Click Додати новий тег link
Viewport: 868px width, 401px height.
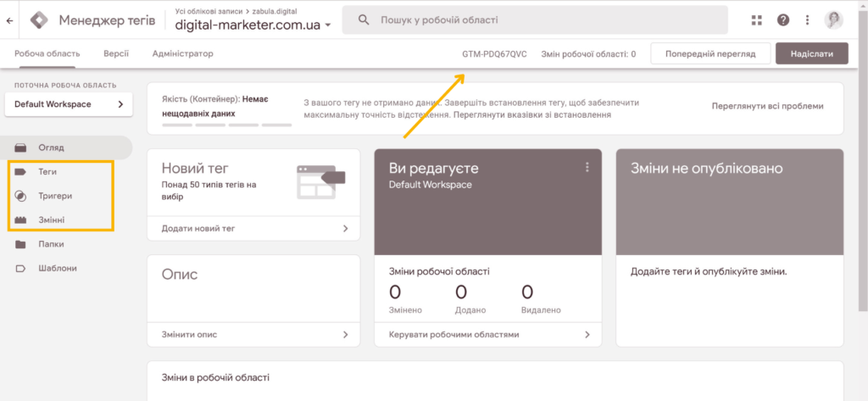(x=198, y=228)
